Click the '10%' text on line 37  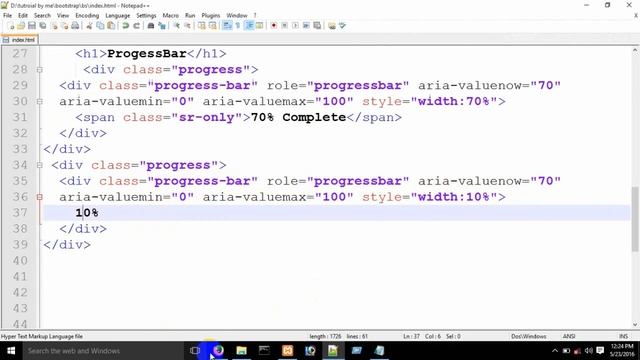87,213
